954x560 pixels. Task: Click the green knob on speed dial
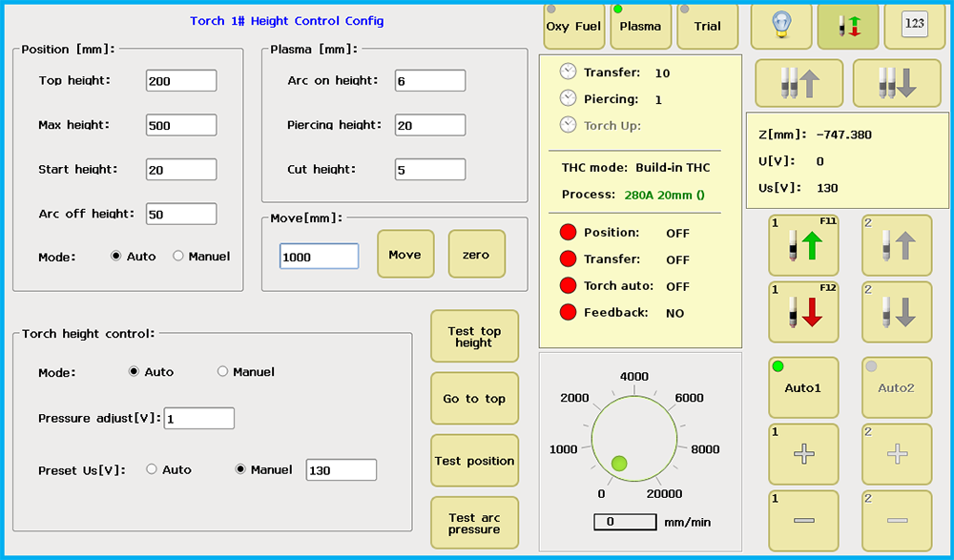(619, 464)
